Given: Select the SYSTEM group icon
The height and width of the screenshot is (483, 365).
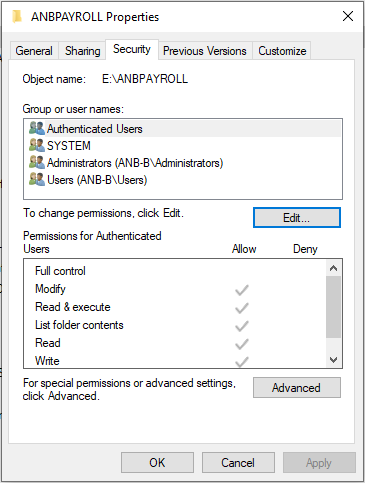Looking at the screenshot, I should click(37, 145).
